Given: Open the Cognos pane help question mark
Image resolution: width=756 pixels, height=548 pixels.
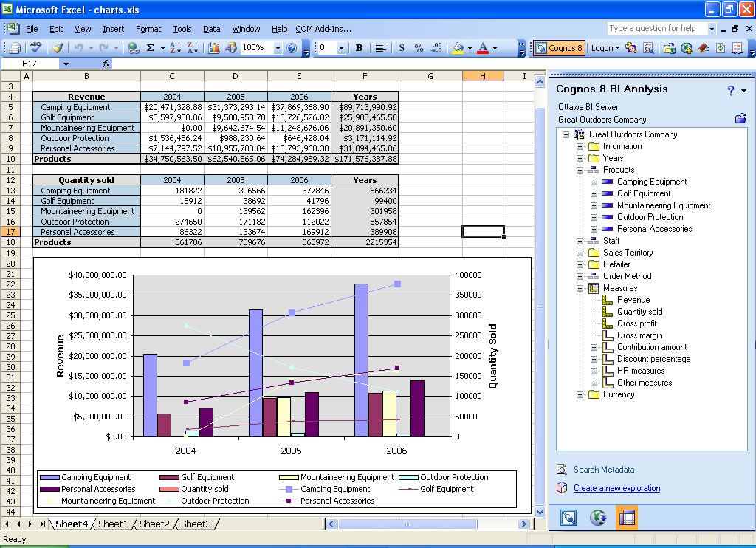Looking at the screenshot, I should 731,90.
